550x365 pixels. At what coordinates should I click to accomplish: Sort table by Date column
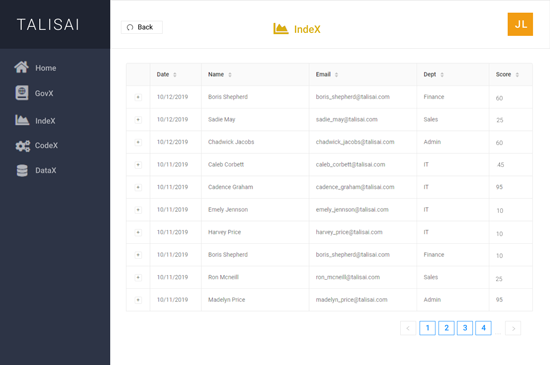175,75
